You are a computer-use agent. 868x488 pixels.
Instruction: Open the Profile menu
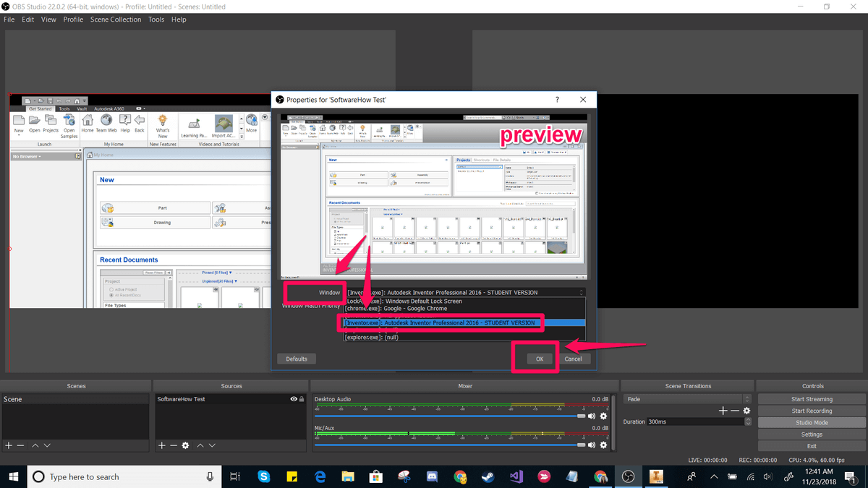tap(73, 20)
